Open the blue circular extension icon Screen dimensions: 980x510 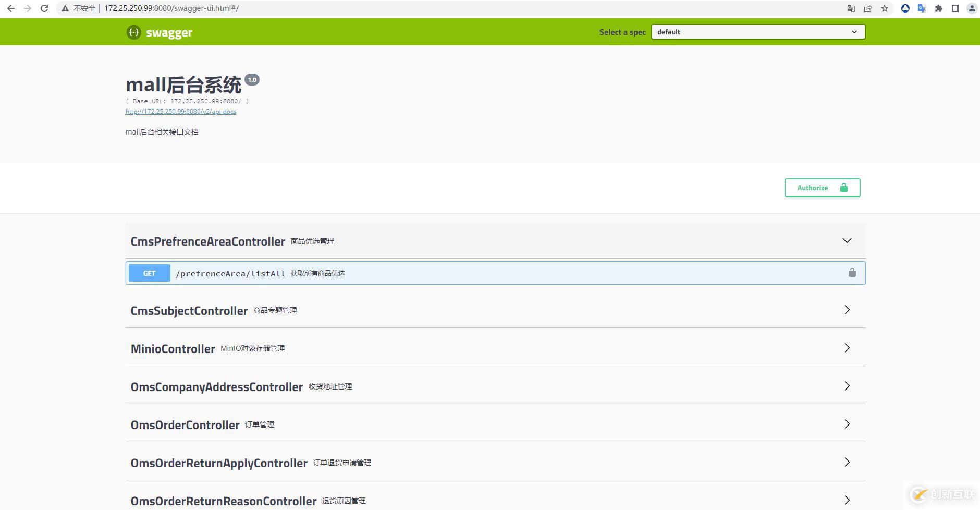point(905,8)
